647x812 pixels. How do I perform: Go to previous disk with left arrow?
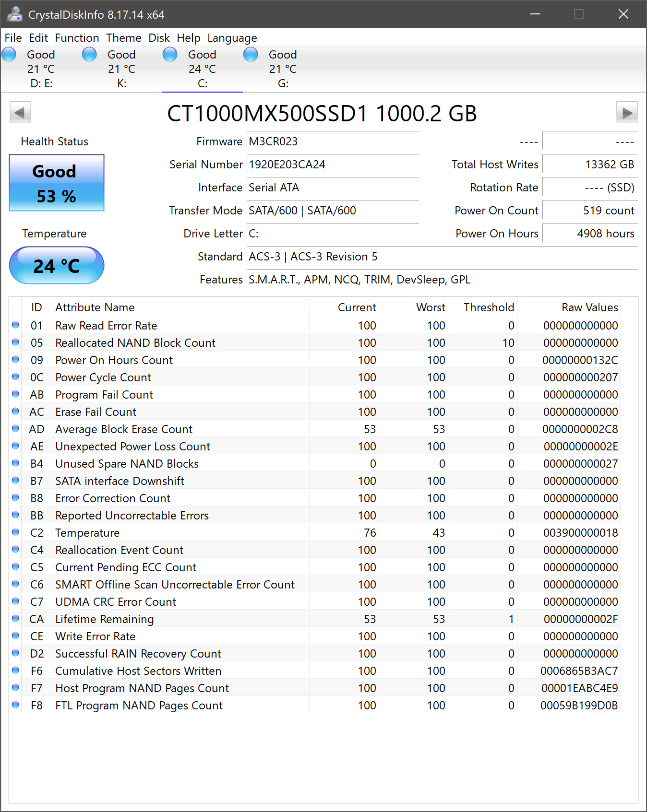point(20,113)
